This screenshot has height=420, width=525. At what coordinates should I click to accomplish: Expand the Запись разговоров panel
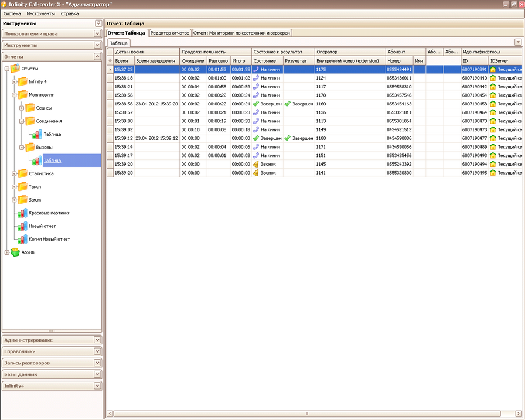(x=97, y=363)
